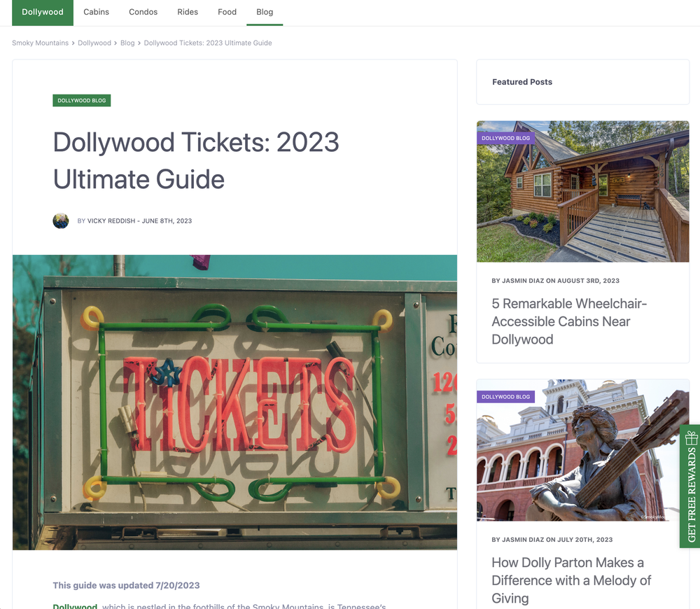Follow the Smoky Mountains breadcrumb link
700x609 pixels.
40,43
